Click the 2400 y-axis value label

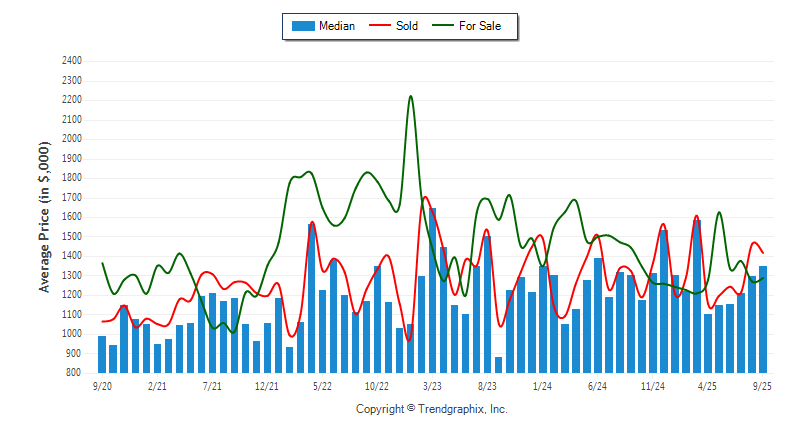coord(70,61)
